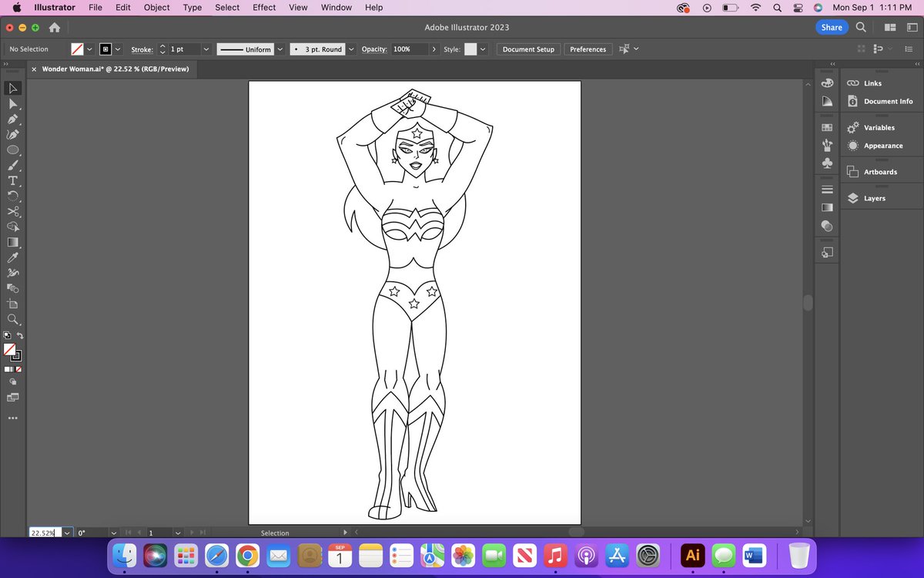This screenshot has height=578, width=924.
Task: Open the Color panel palette icon
Action: (x=828, y=83)
